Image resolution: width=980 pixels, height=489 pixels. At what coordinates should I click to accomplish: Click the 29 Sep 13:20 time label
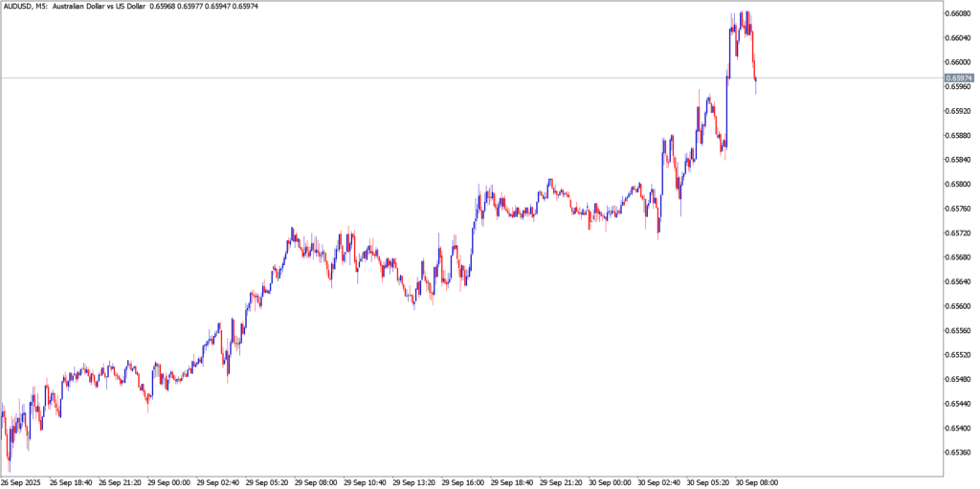pyautogui.click(x=414, y=482)
